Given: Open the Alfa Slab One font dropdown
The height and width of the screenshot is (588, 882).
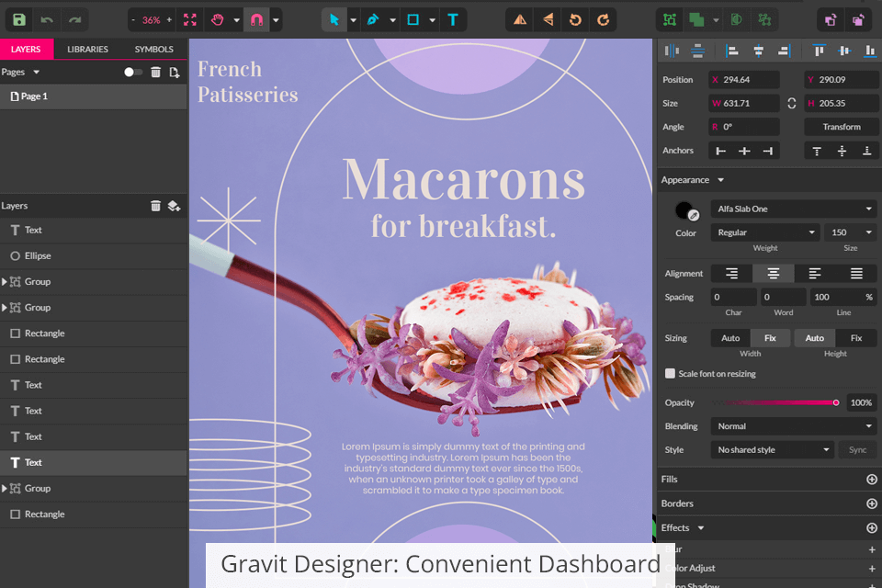Looking at the screenshot, I should tap(794, 209).
